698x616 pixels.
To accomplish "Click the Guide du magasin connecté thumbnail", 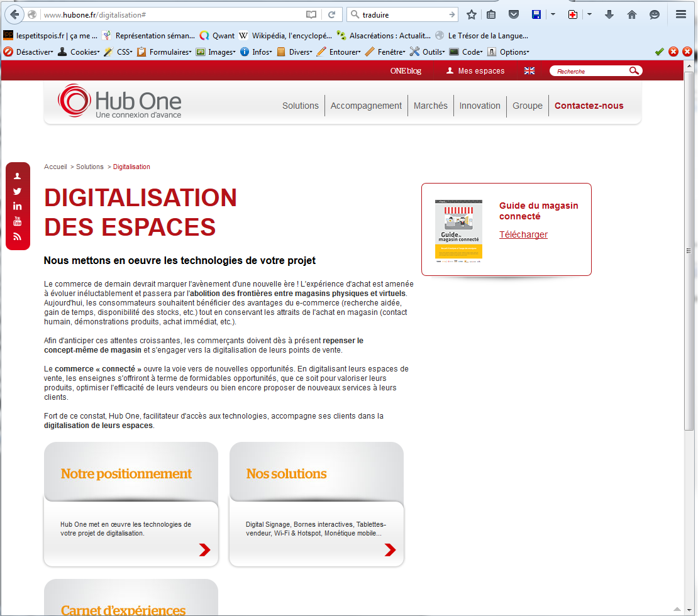I will point(458,229).
